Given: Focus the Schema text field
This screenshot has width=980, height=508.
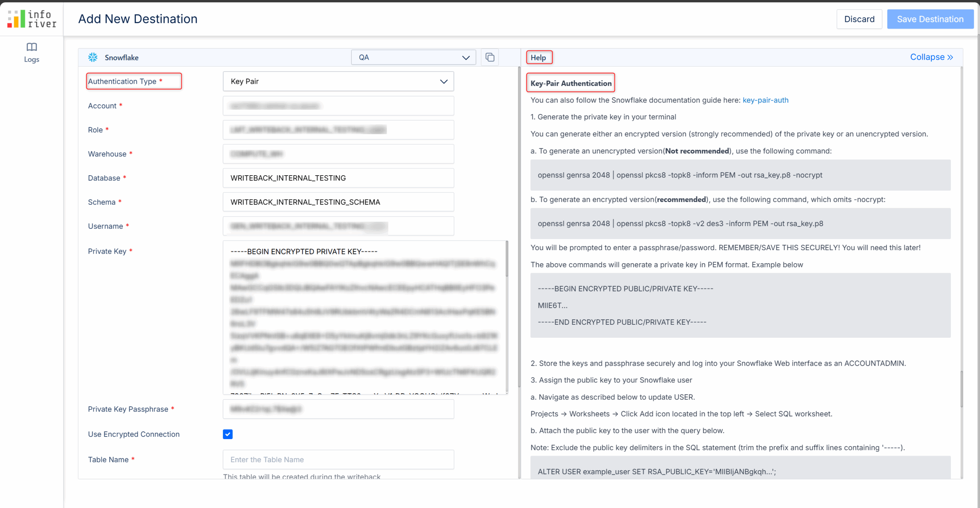Looking at the screenshot, I should tap(338, 202).
